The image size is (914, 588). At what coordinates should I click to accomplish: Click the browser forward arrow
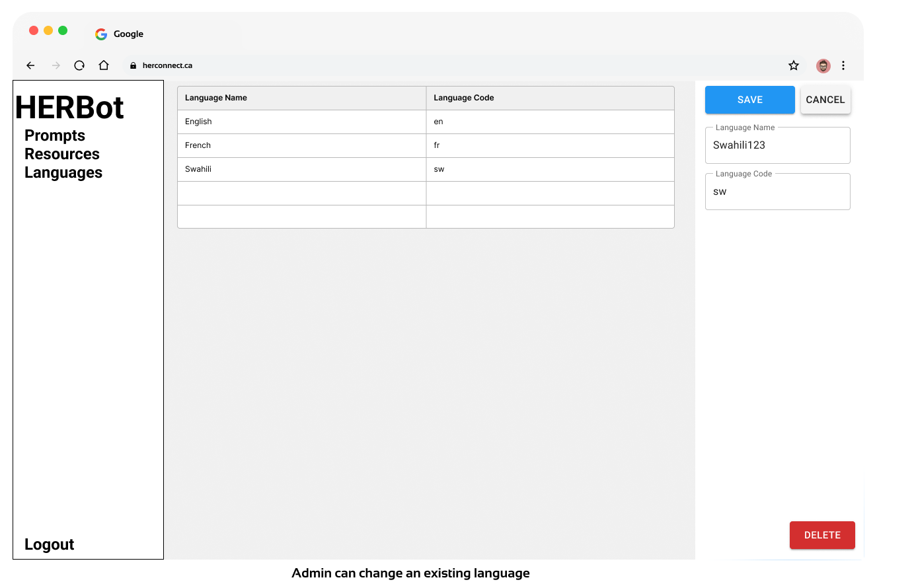56,65
